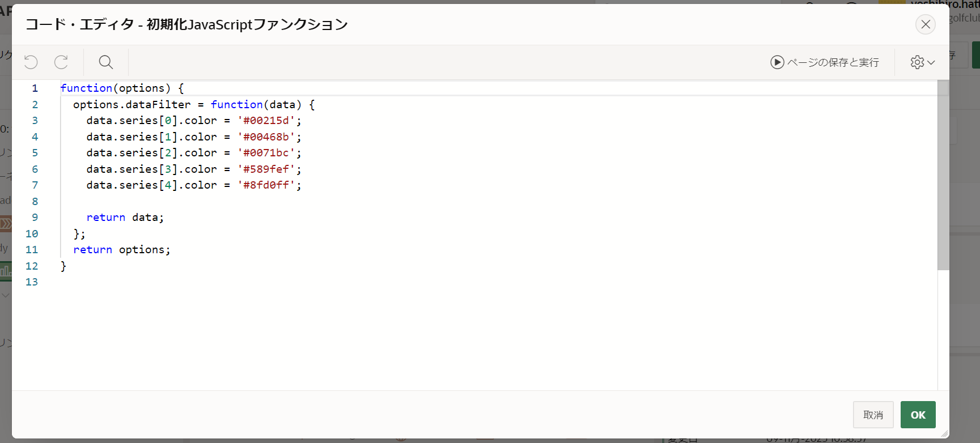Click color value '#589fef' in code
Image resolution: width=980 pixels, height=443 pixels.
pos(269,169)
